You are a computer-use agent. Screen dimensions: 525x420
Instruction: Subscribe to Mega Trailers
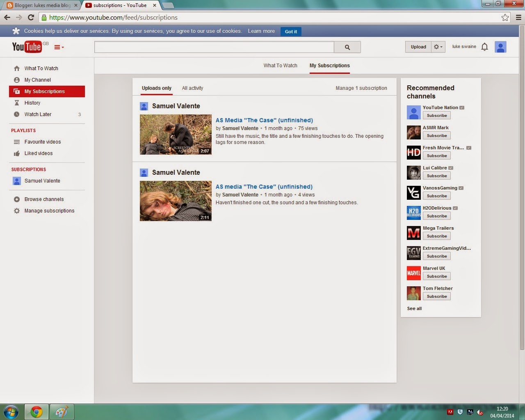click(x=436, y=236)
